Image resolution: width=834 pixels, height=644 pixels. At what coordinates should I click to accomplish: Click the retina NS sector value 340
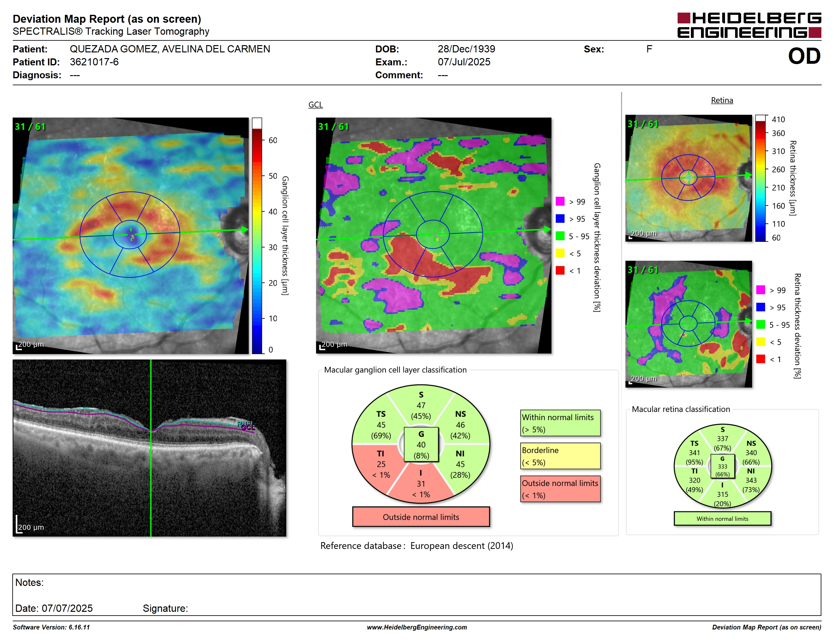751,453
